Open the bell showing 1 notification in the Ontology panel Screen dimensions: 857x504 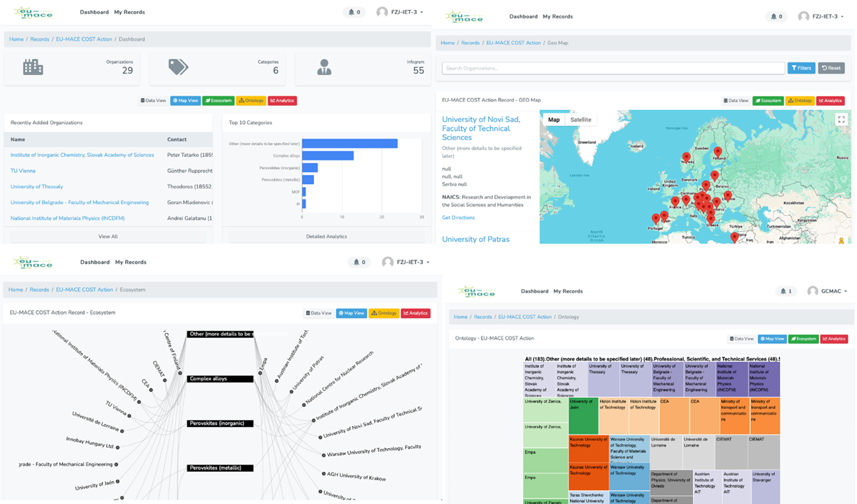pyautogui.click(x=786, y=291)
